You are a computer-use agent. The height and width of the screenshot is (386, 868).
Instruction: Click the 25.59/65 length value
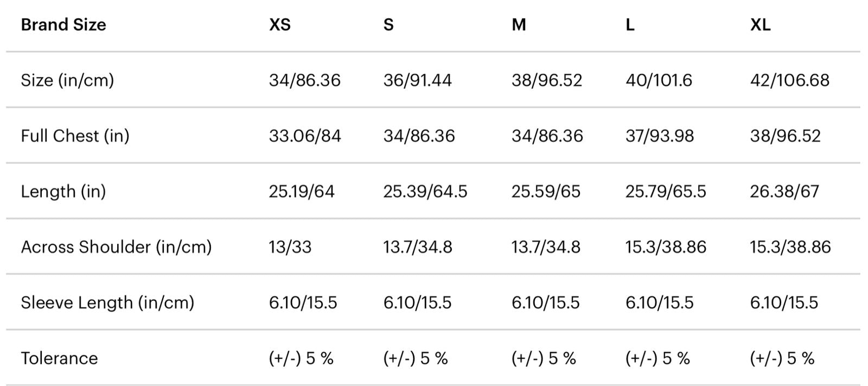pyautogui.click(x=546, y=192)
